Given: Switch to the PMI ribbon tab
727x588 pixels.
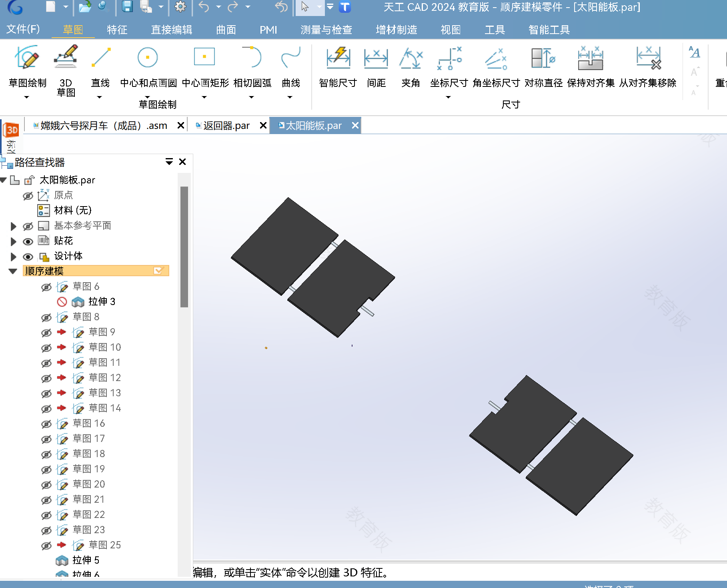Looking at the screenshot, I should [x=268, y=30].
